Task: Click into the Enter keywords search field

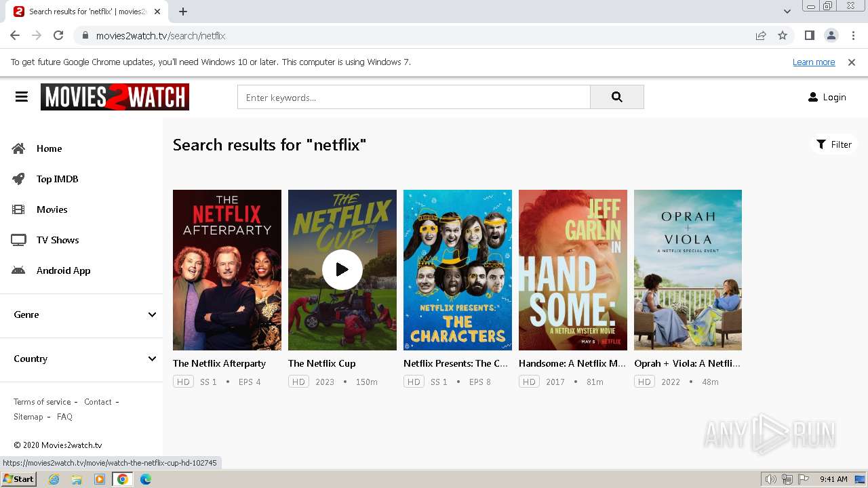Action: point(414,97)
